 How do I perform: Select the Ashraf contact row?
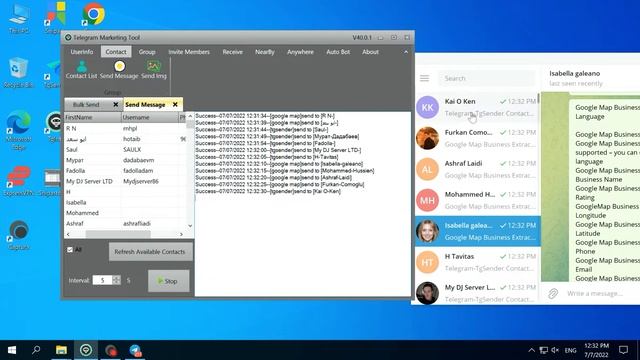pos(125,224)
